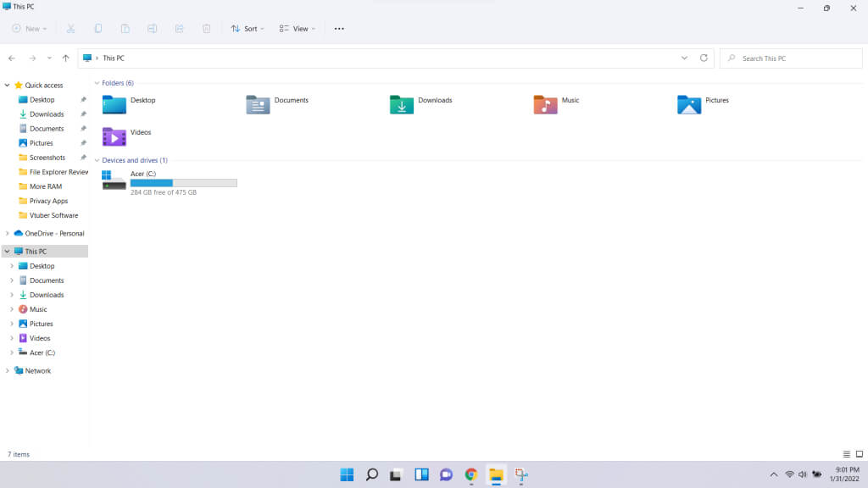Select Screenshots in Quick access
Viewport: 868px width, 488px height.
click(47, 158)
